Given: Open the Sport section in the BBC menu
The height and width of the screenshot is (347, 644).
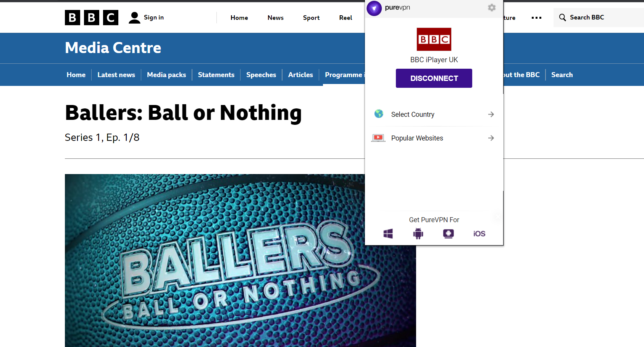Looking at the screenshot, I should (311, 18).
